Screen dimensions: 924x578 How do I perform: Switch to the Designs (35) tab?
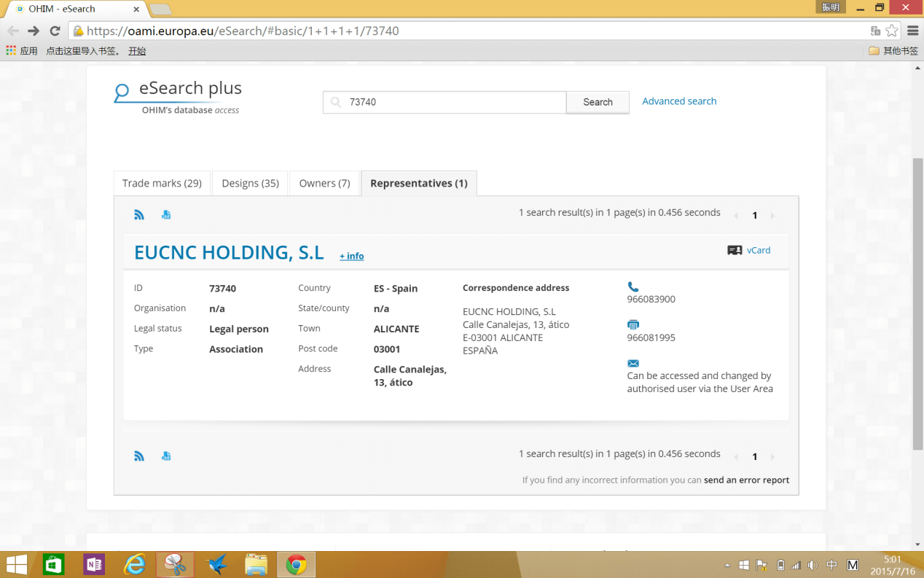[250, 183]
